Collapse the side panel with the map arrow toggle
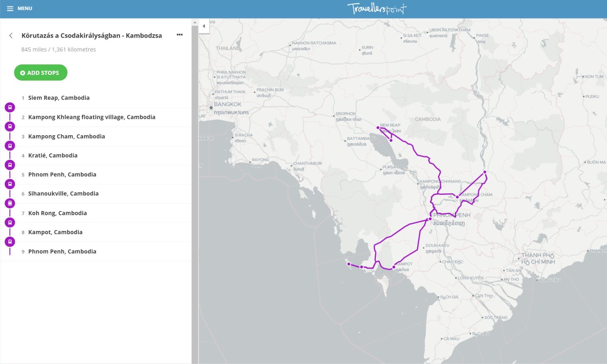The height and width of the screenshot is (364, 607). pos(204,26)
